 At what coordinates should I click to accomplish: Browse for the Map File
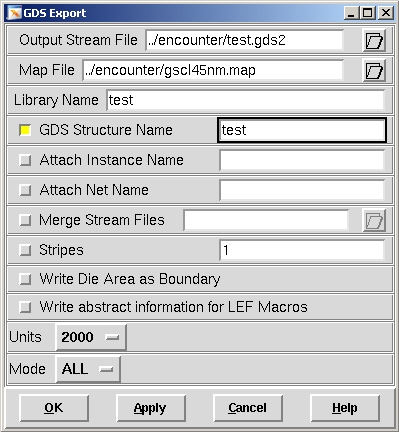374,70
